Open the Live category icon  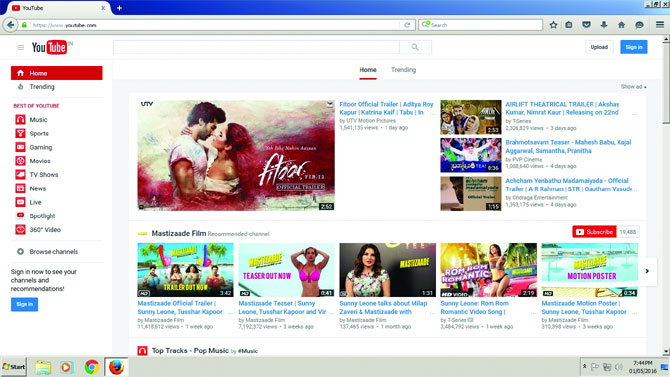(x=20, y=202)
